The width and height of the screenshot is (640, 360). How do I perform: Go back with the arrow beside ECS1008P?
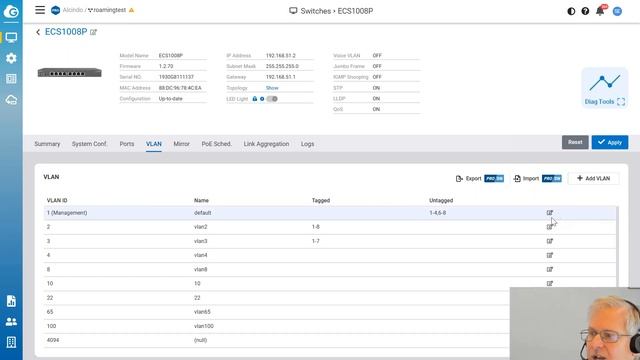pyautogui.click(x=38, y=32)
